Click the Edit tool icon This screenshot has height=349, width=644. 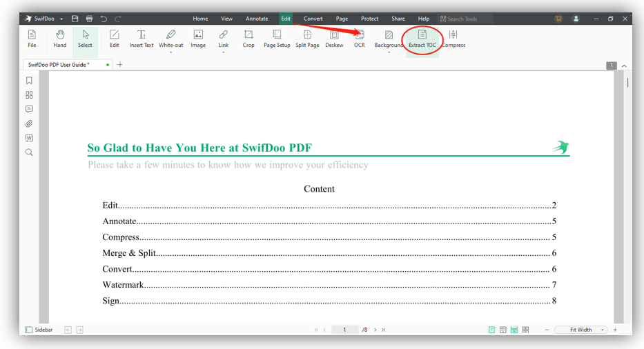(x=114, y=39)
